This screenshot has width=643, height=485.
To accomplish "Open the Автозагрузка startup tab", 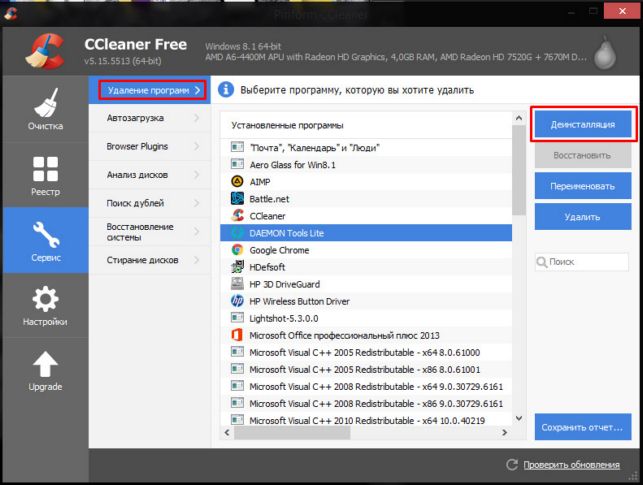I will 150,118.
